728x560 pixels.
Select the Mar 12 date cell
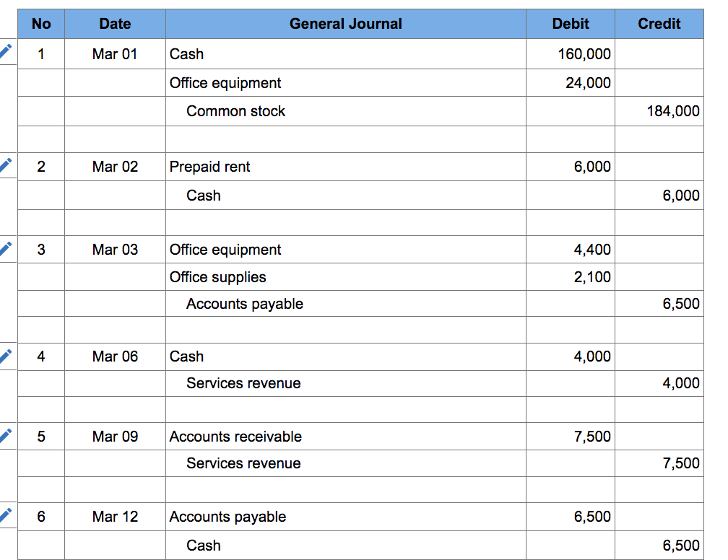click(x=115, y=517)
